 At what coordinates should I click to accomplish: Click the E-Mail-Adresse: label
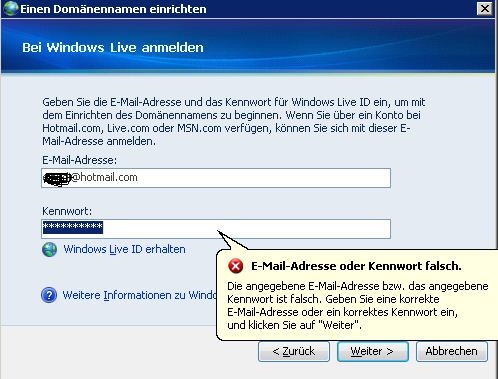click(x=80, y=160)
